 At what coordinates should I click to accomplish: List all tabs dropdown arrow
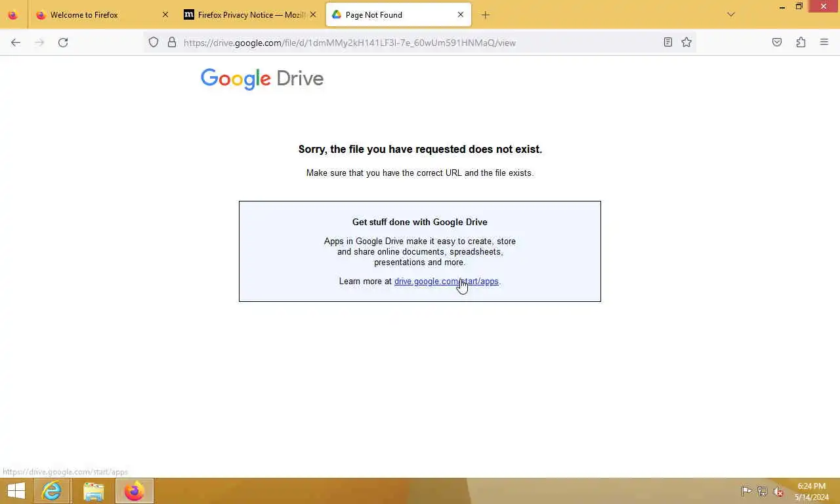click(731, 15)
